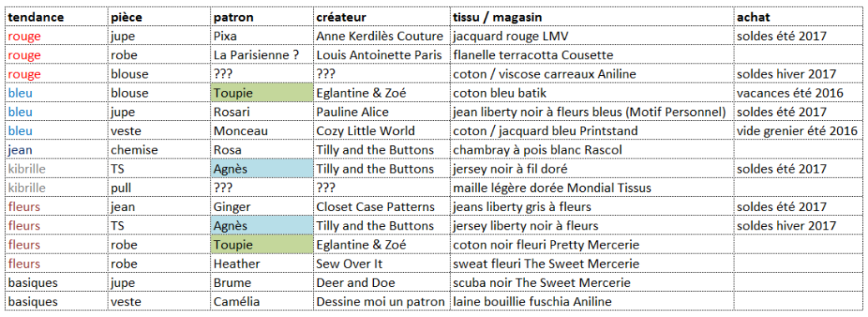The image size is (868, 317).
Task: Click the "maille légère dorée Mondial Tissus" cell
Action: 593,188
